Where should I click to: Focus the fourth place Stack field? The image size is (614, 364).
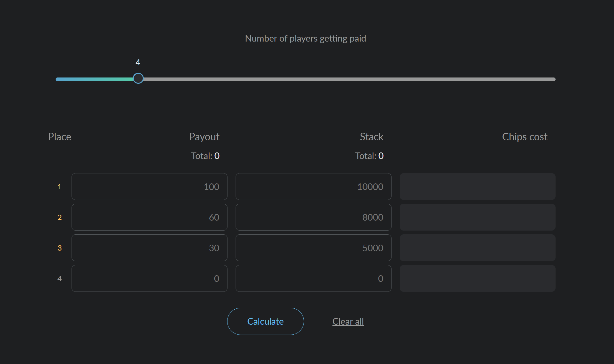point(313,278)
